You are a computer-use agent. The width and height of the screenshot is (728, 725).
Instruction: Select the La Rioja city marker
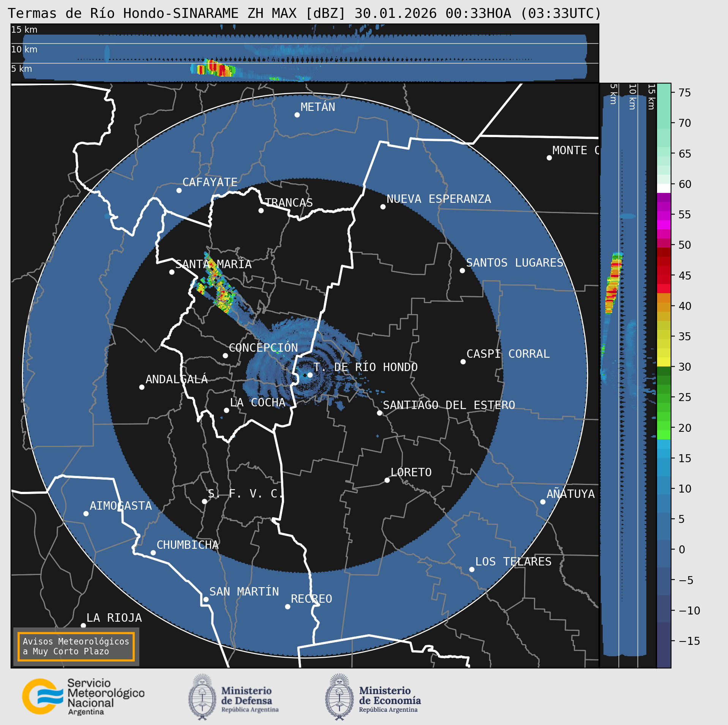83,625
